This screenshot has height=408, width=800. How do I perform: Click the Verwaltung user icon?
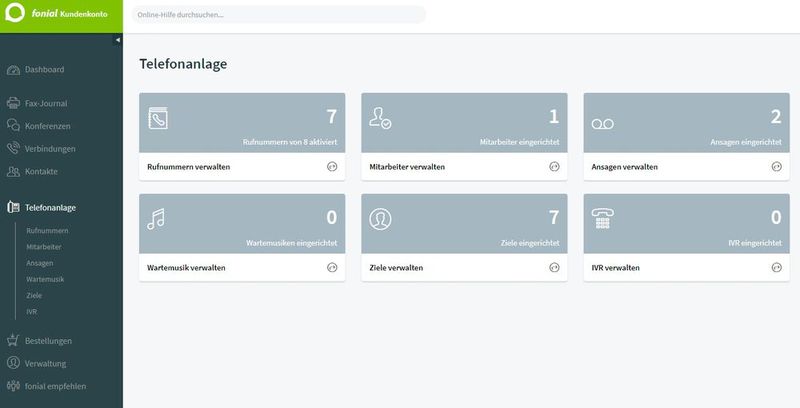pyautogui.click(x=13, y=363)
